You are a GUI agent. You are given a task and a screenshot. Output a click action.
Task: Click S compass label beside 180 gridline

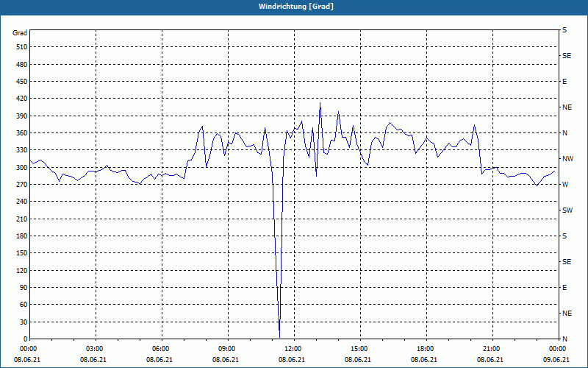pyautogui.click(x=564, y=236)
